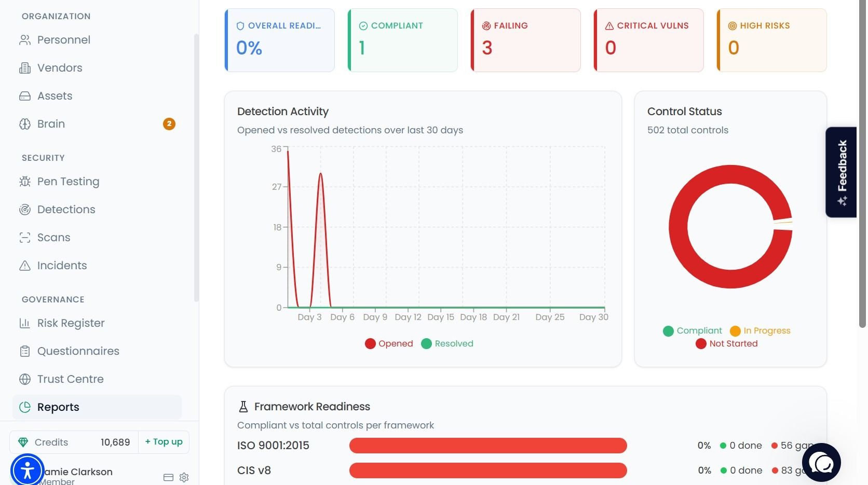The image size is (868, 485).
Task: Open the live chat bubble
Action: point(821,462)
